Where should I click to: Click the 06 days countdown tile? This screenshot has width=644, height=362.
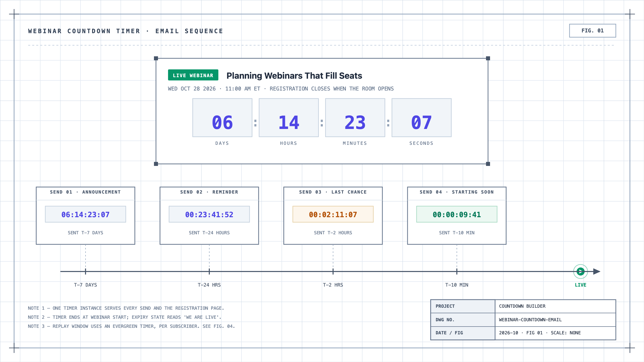tap(222, 118)
